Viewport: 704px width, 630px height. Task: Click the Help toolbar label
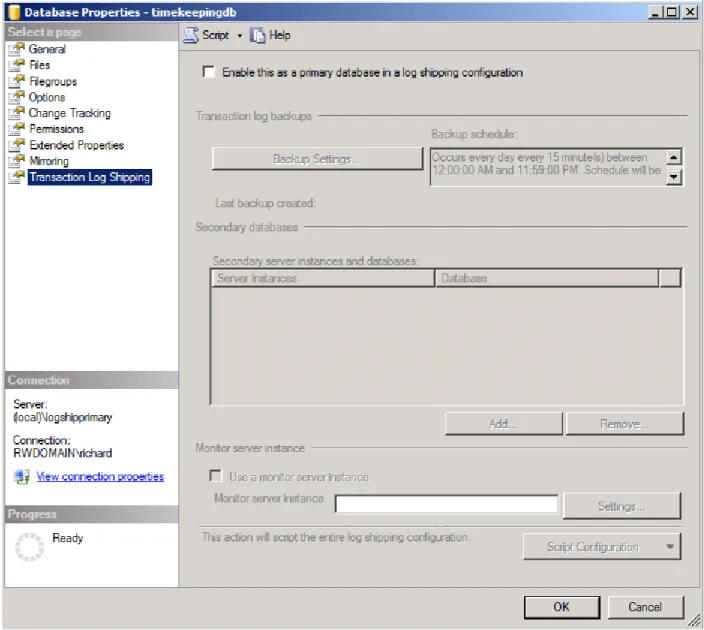pyautogui.click(x=280, y=35)
